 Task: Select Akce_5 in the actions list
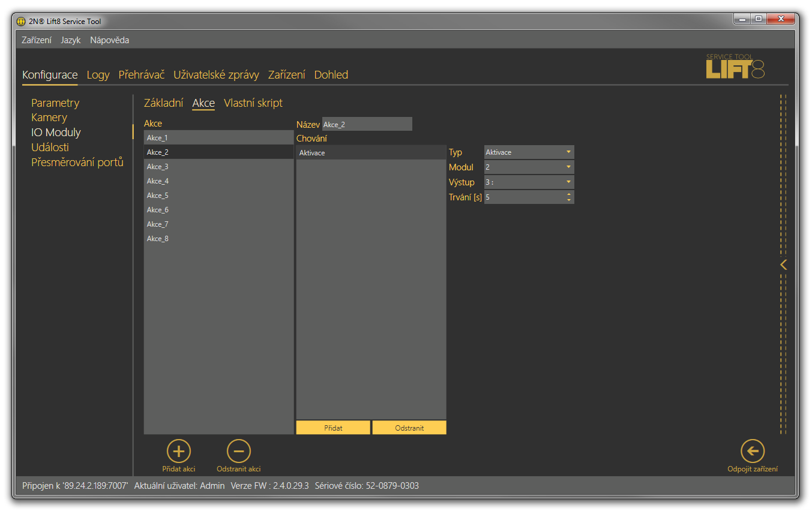point(158,196)
